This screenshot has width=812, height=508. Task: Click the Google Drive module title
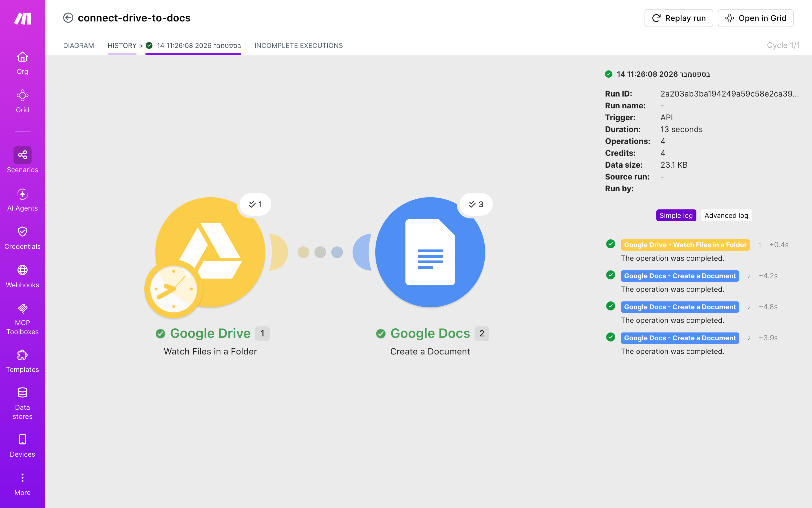click(x=210, y=333)
